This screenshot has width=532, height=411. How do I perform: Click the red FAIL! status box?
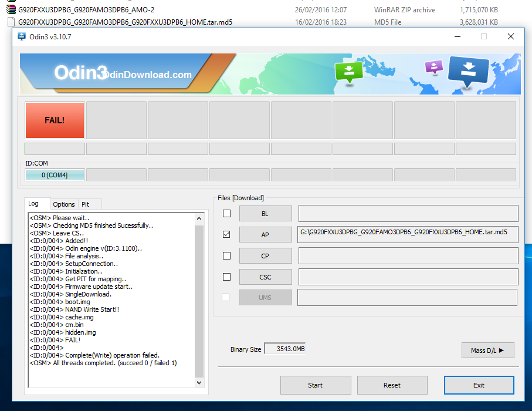coord(55,120)
